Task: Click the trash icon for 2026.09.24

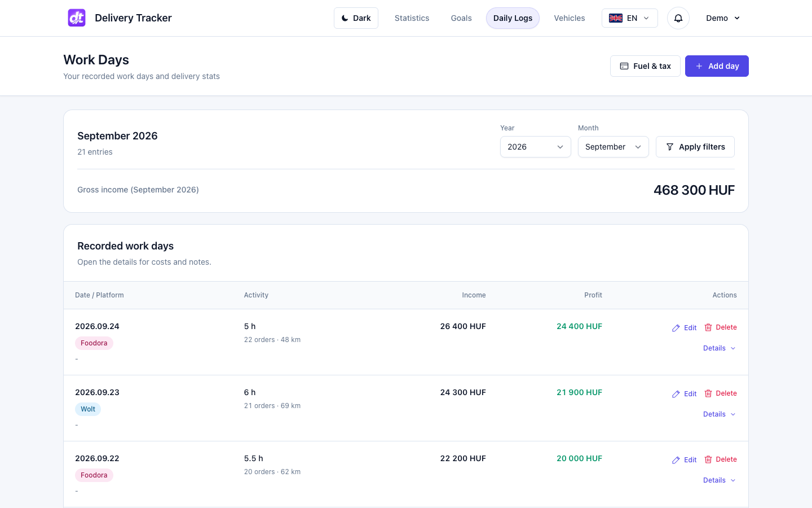Action: [x=708, y=327]
